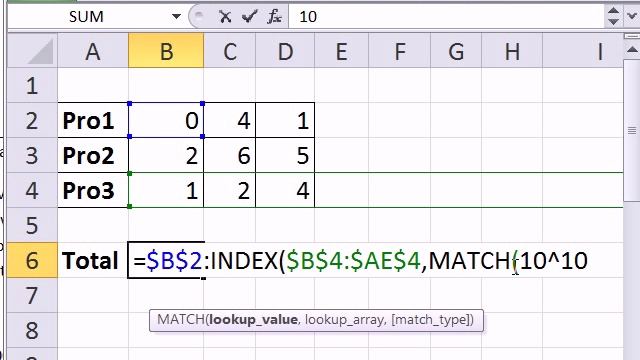
Task: Click $B$2 reference in the cell formula
Action: click(x=174, y=260)
